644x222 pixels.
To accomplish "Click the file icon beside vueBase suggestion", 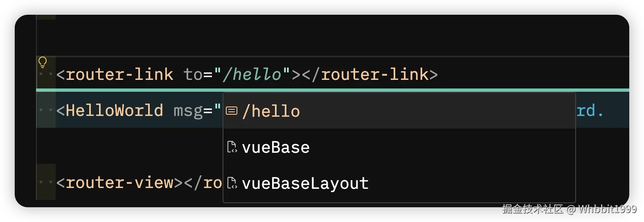I will [232, 147].
